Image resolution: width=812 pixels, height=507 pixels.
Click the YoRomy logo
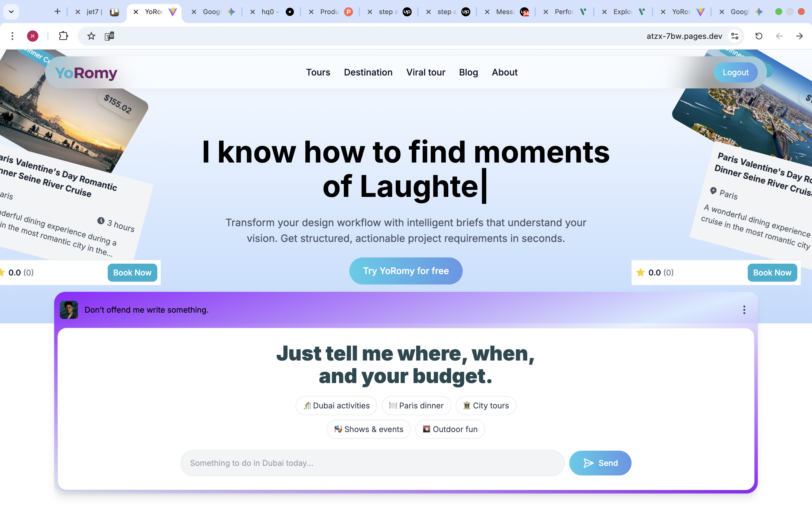[x=86, y=72]
